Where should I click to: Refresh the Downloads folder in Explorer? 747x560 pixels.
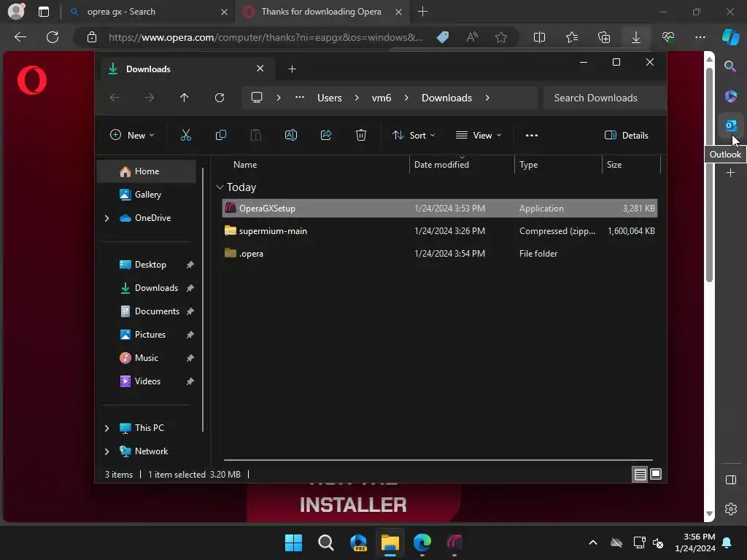tap(219, 98)
